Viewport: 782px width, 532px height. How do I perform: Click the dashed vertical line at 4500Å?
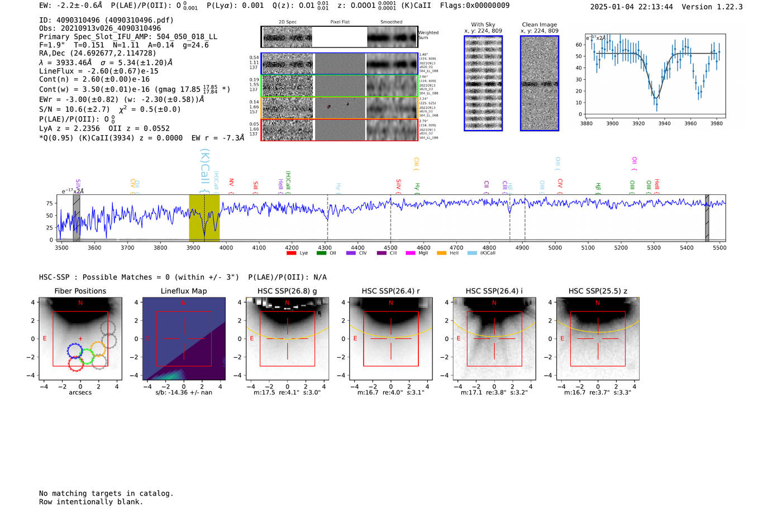point(390,218)
